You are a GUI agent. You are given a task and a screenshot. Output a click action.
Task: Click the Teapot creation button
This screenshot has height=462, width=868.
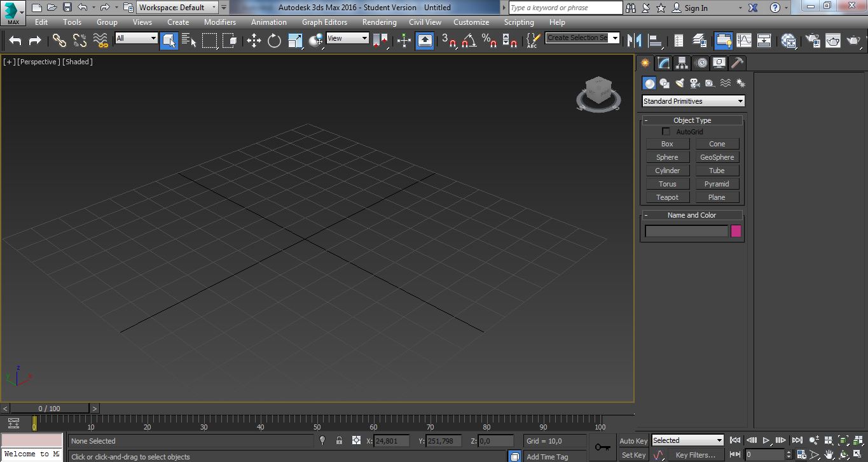[667, 197]
